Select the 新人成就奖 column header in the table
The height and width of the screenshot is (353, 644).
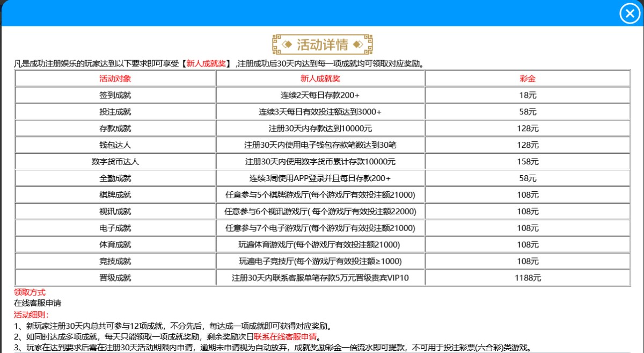tap(320, 78)
